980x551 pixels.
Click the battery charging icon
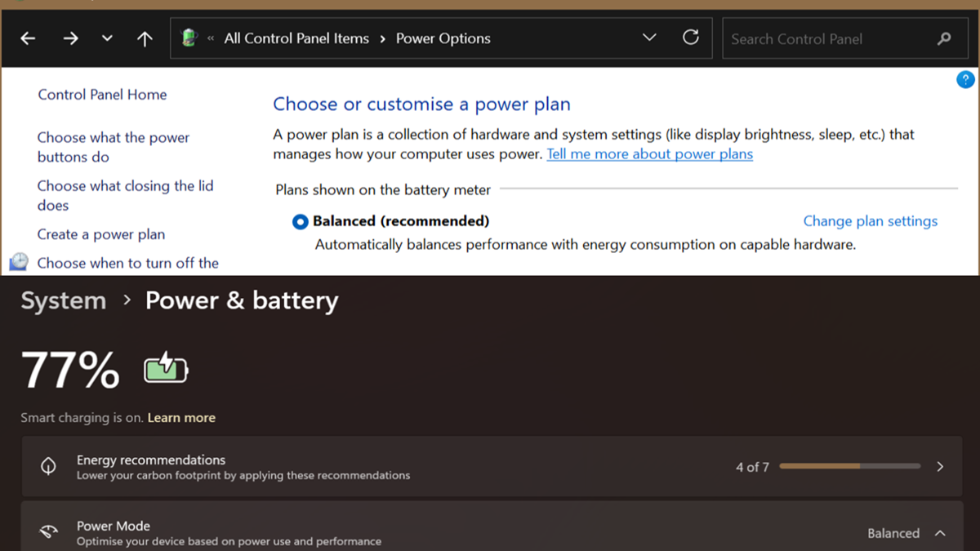166,369
